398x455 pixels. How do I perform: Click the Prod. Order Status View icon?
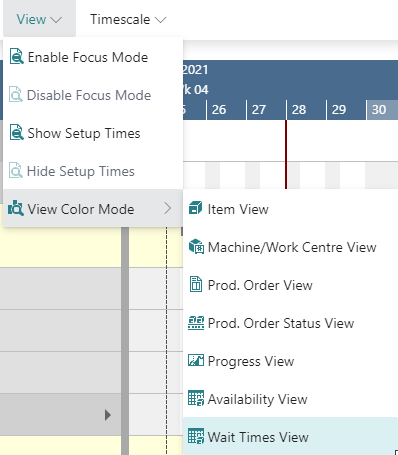196,323
